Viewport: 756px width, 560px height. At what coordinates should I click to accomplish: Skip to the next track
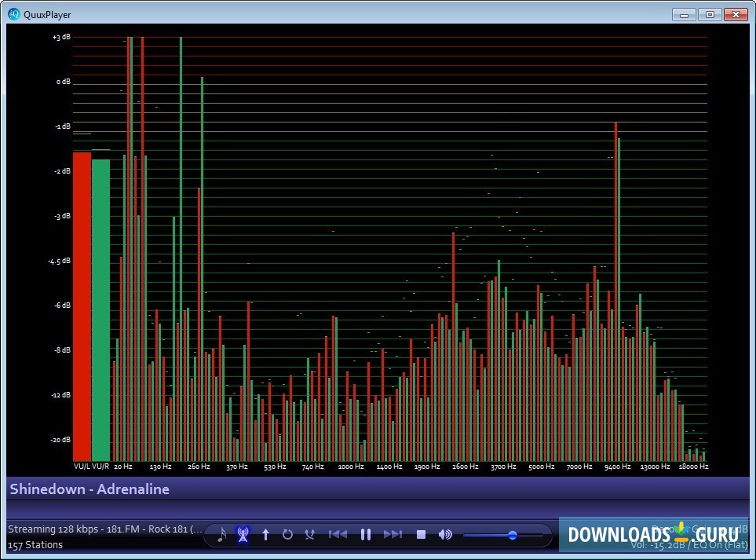(393, 534)
